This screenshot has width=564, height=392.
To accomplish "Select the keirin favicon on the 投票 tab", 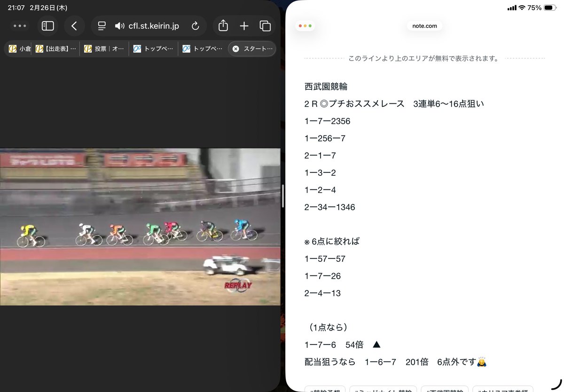I will click(87, 48).
